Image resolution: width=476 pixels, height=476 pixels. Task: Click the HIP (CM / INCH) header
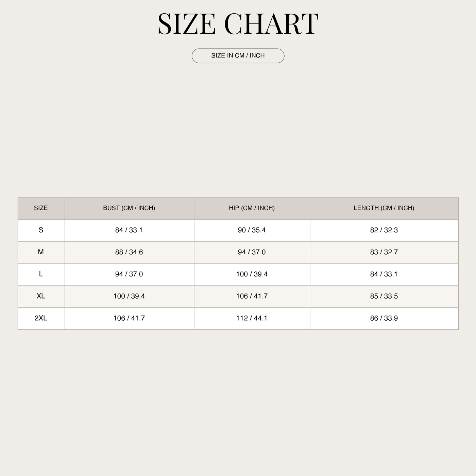[x=252, y=208]
